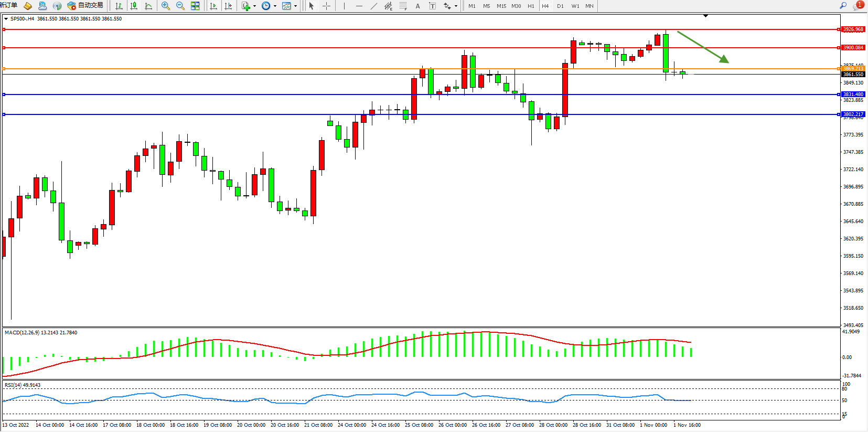Toggle the chart auto scroll button

click(213, 6)
